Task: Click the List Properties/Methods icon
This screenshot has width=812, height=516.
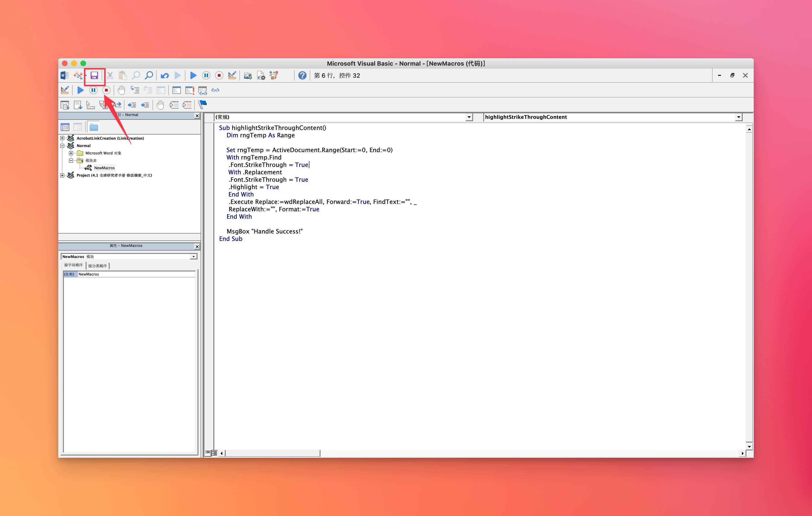Action: 65,105
